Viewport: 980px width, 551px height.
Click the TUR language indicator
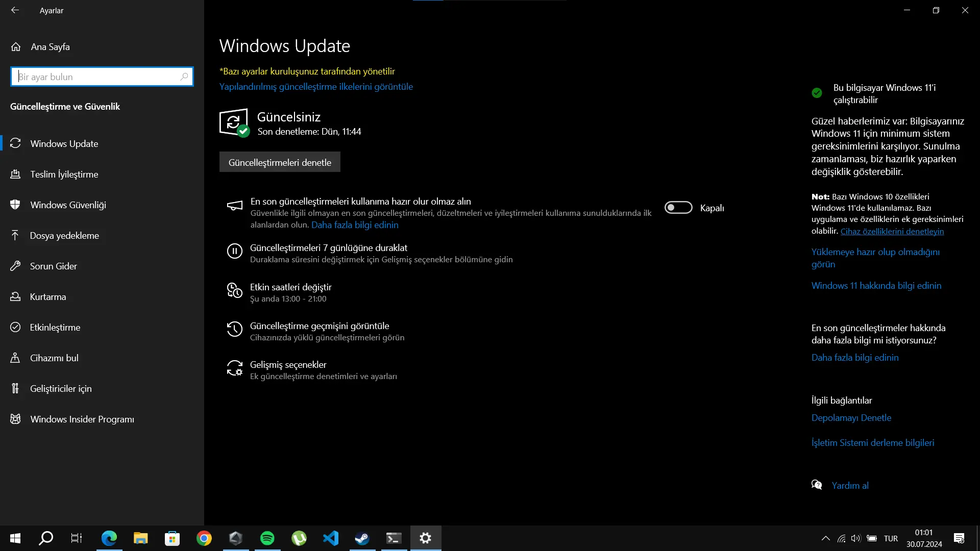pyautogui.click(x=891, y=538)
